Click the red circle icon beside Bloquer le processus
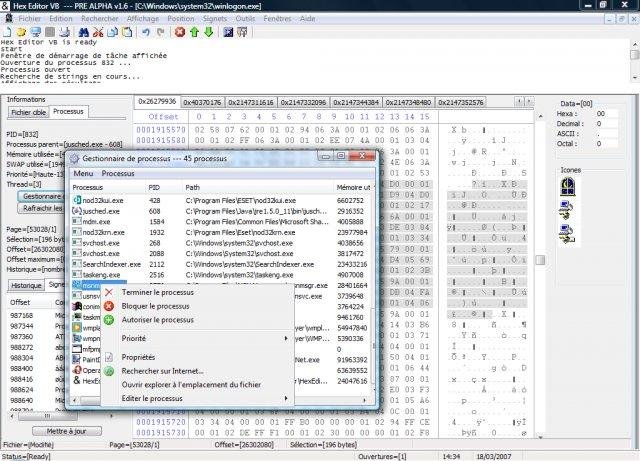Viewport: 640px width, 461px height. click(x=109, y=306)
